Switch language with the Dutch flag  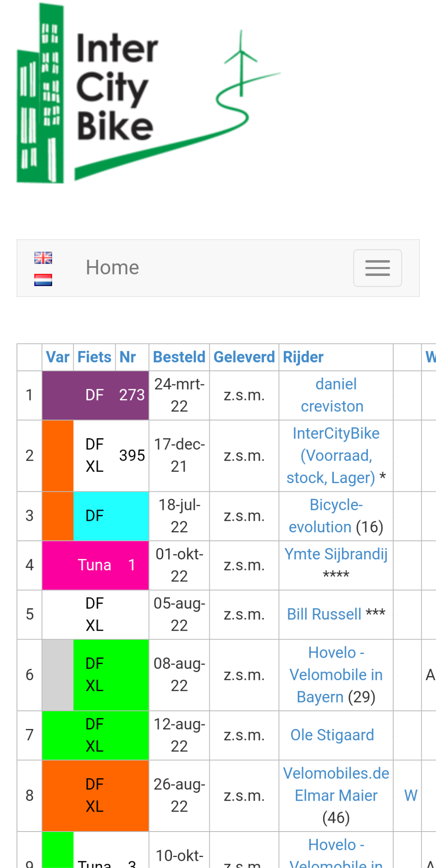tap(43, 280)
